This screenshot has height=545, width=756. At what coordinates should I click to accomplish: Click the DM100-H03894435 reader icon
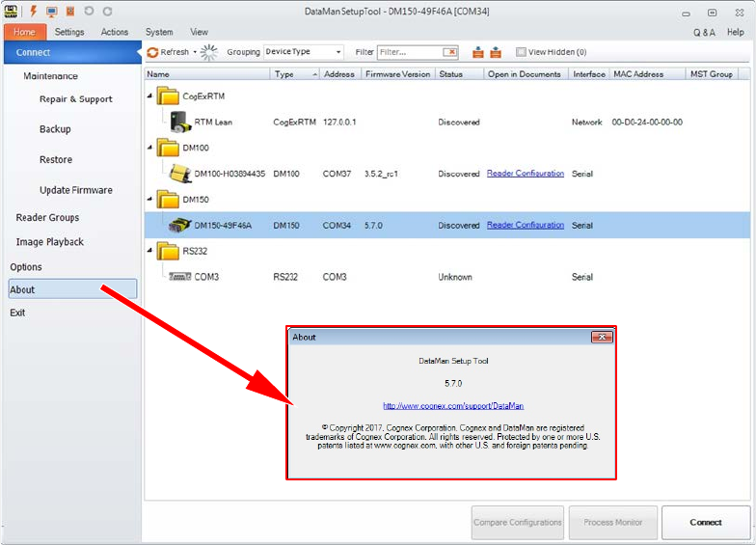pyautogui.click(x=180, y=174)
